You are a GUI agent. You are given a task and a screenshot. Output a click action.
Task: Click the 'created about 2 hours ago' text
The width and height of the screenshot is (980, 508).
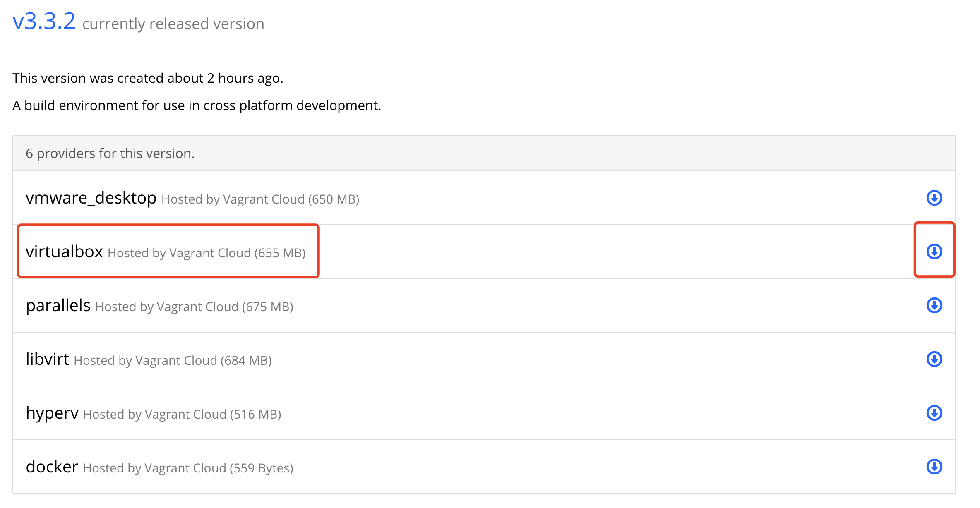[147, 78]
